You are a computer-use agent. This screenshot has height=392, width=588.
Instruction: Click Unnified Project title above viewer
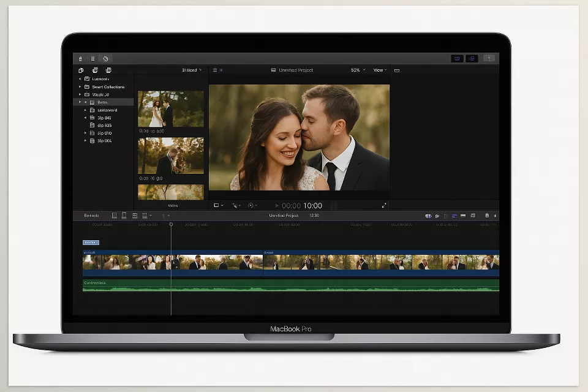(296, 70)
